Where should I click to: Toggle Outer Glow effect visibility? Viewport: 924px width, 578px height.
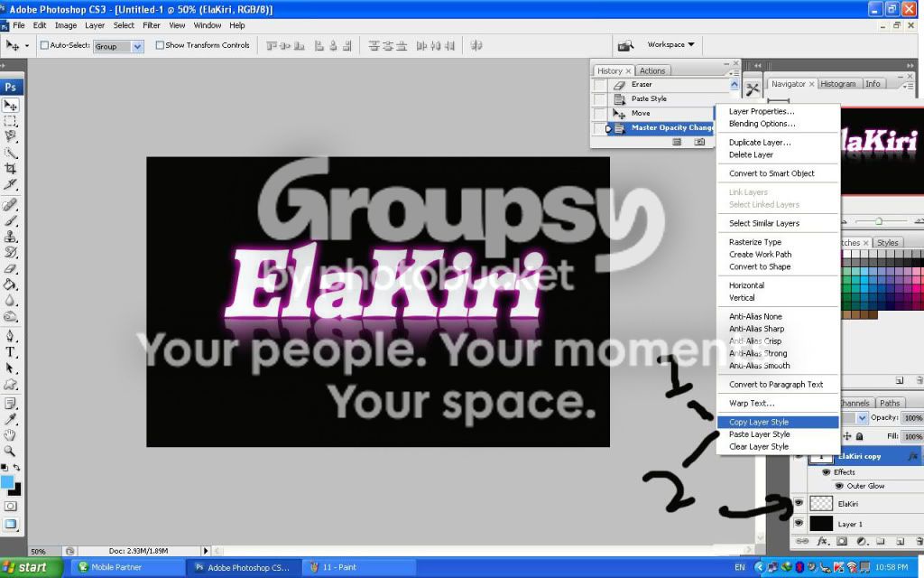click(x=839, y=486)
